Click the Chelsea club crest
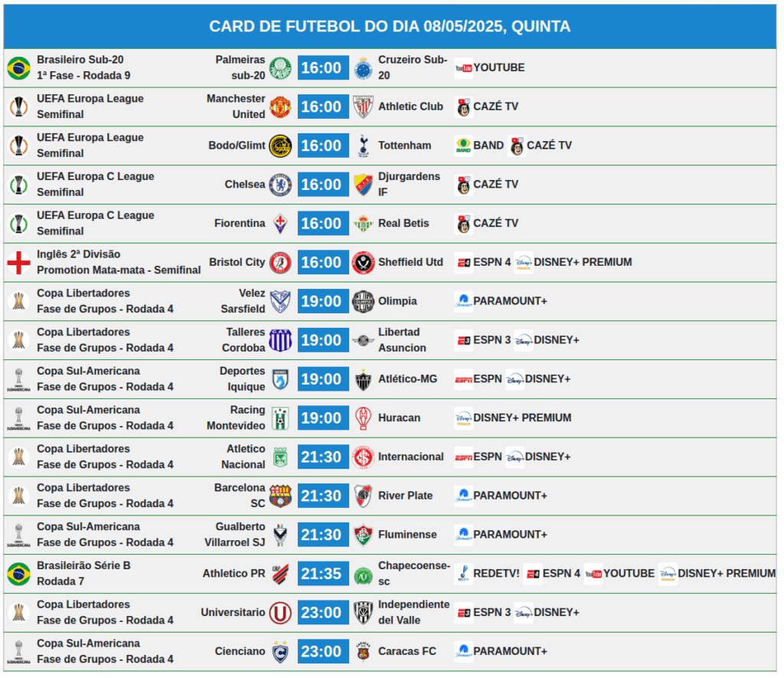Image resolution: width=784 pixels, height=678 pixels. pyautogui.click(x=280, y=185)
